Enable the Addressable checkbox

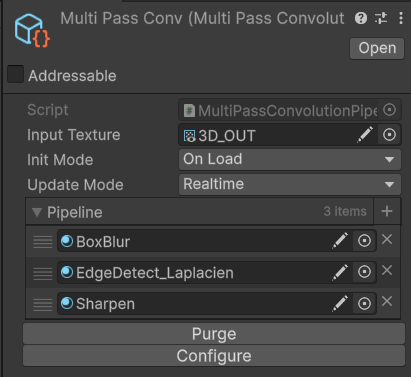point(15,74)
